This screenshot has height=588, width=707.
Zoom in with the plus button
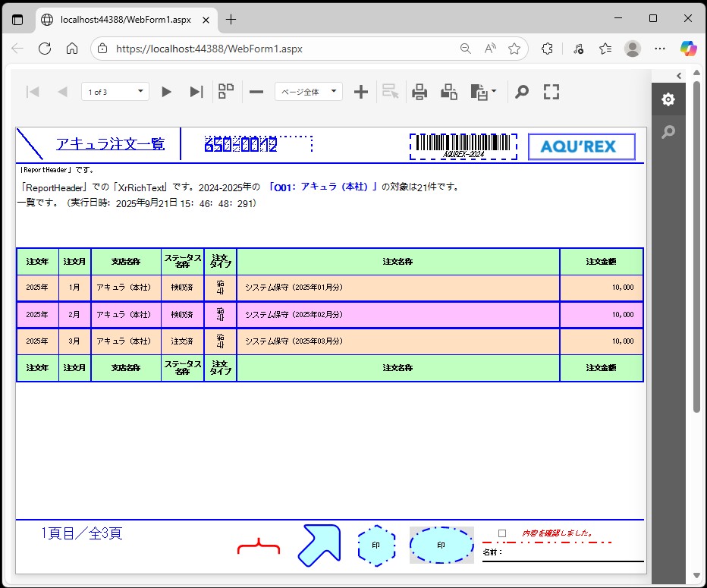361,92
